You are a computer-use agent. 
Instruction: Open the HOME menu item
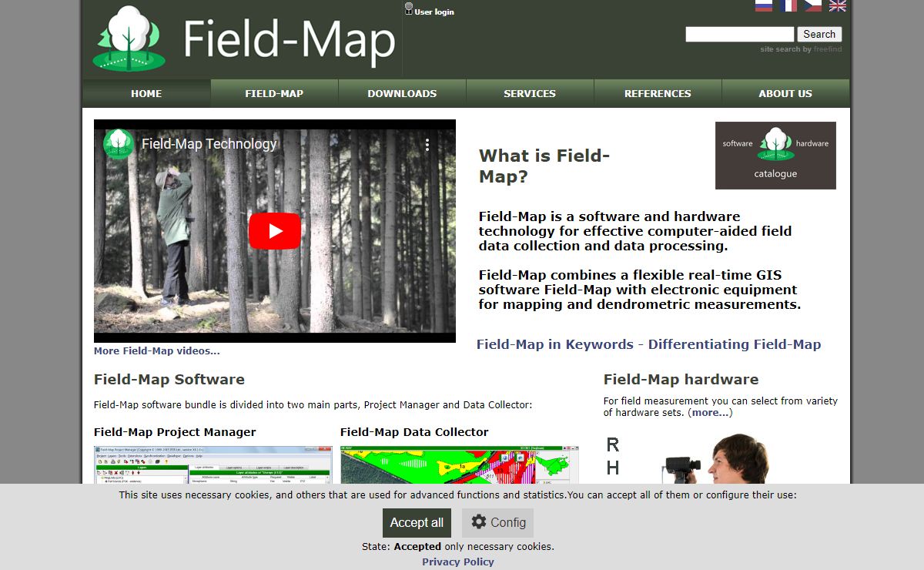(146, 93)
